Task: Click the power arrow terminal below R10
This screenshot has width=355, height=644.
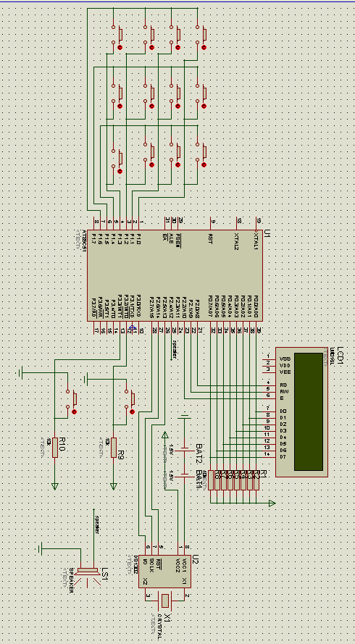Action: pyautogui.click(x=54, y=487)
